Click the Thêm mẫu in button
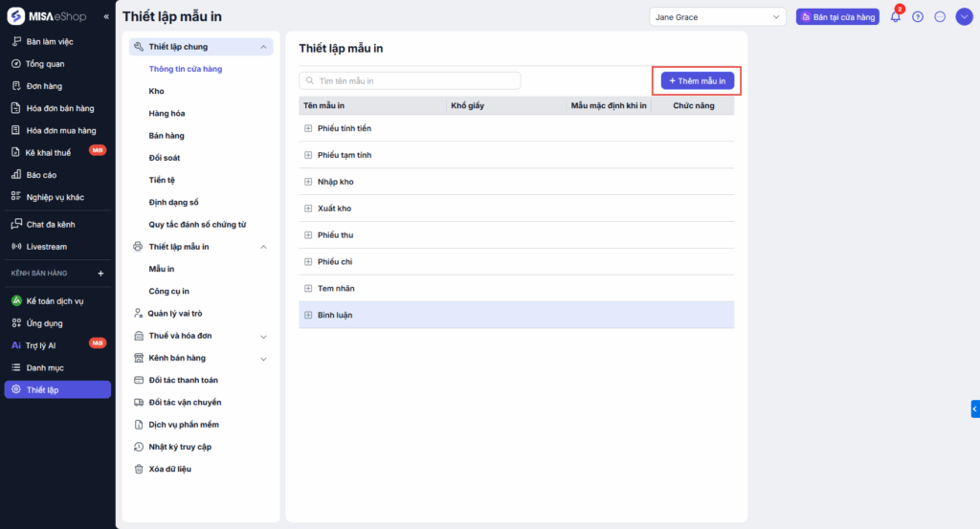Viewport: 980px width, 529px height. pos(697,81)
